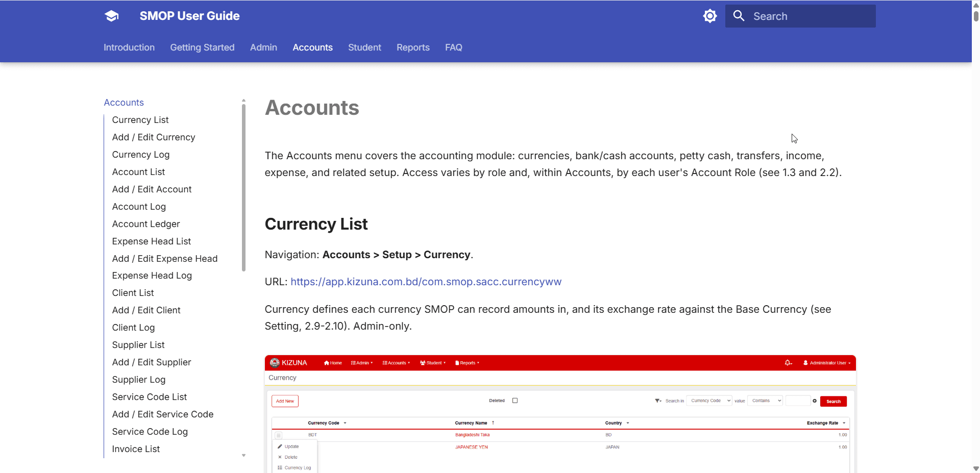The width and height of the screenshot is (980, 473).
Task: Select Account Log in sidebar
Action: pos(139,207)
